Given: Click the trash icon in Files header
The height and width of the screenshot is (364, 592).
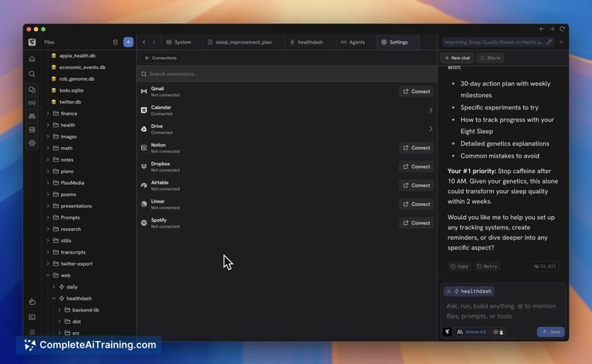Looking at the screenshot, I should 115,42.
